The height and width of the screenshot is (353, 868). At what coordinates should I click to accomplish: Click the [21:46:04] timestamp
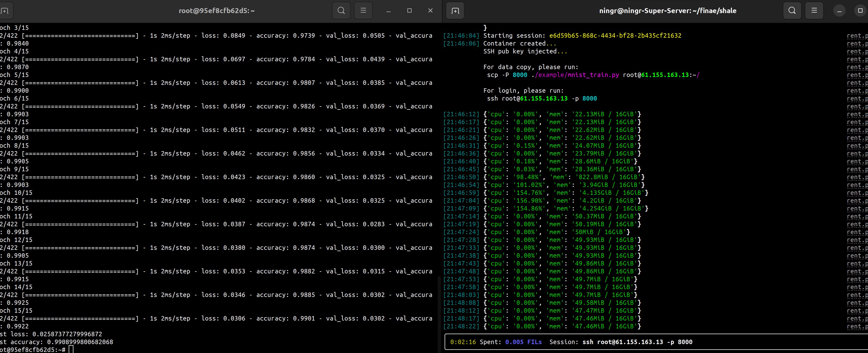461,36
